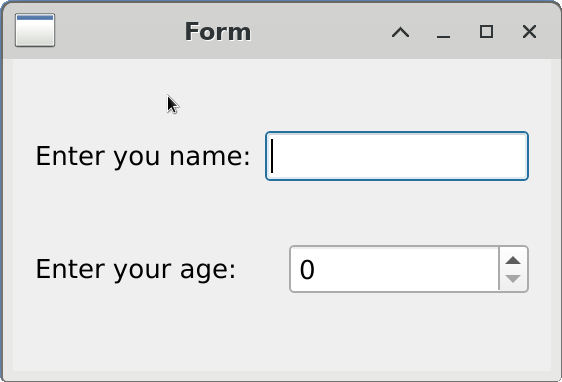Click inside the age spin box field
Screen dimensions: 562x382
394,269
